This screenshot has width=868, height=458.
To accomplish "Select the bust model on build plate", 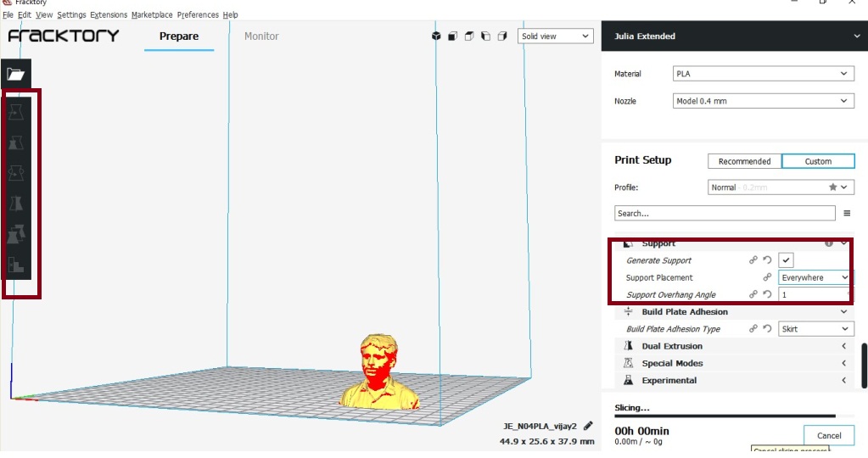I will [379, 371].
